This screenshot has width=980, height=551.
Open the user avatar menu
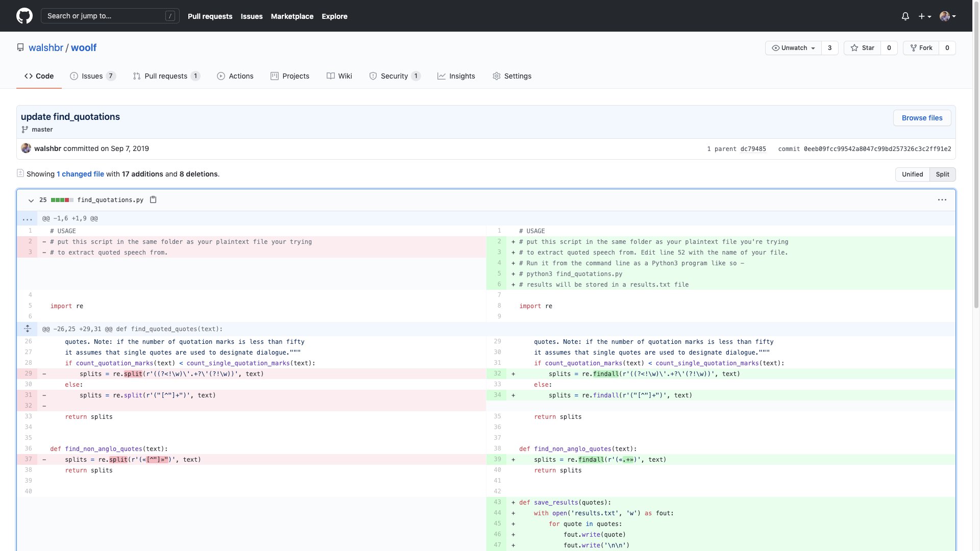[947, 16]
